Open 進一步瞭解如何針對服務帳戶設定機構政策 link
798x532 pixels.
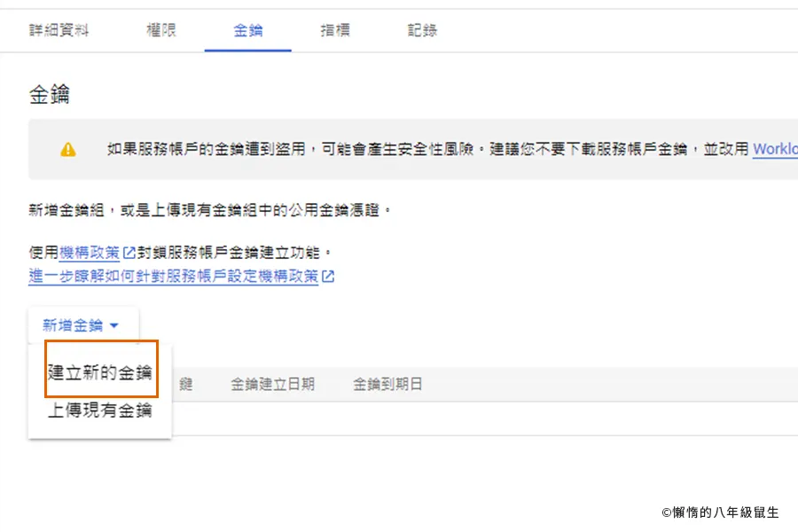coord(174,277)
